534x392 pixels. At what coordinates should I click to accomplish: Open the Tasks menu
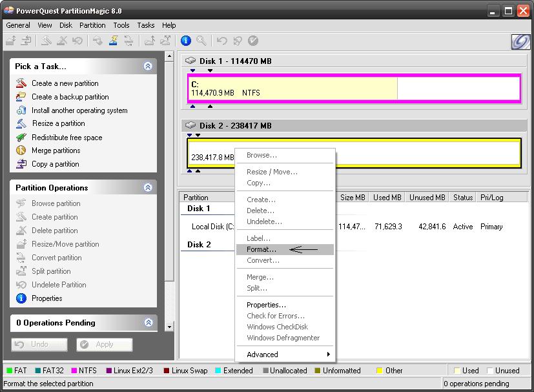pyautogui.click(x=146, y=25)
